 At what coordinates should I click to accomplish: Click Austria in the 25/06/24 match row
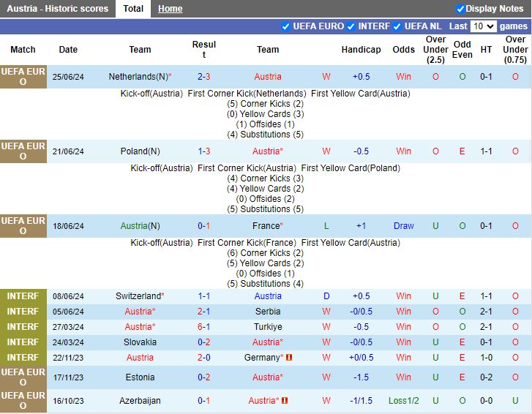[x=268, y=77]
